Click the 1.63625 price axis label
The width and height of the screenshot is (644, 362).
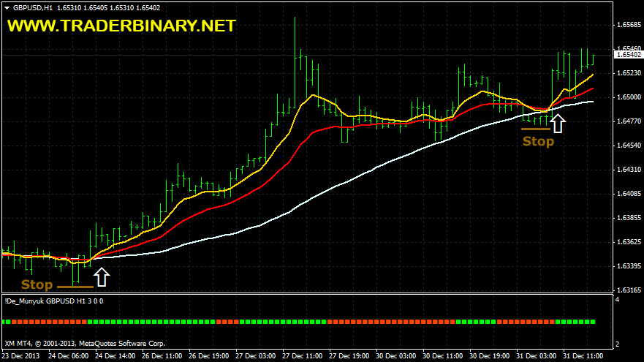pyautogui.click(x=629, y=242)
